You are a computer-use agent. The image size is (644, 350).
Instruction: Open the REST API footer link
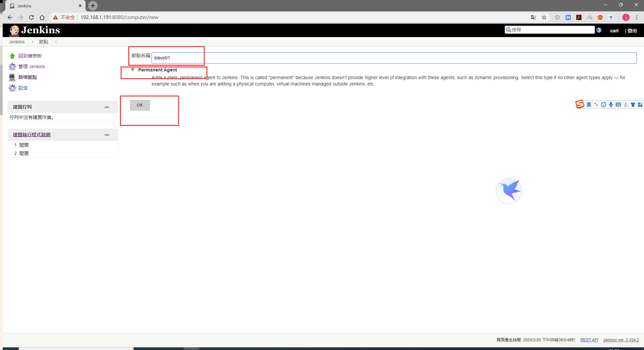point(589,340)
